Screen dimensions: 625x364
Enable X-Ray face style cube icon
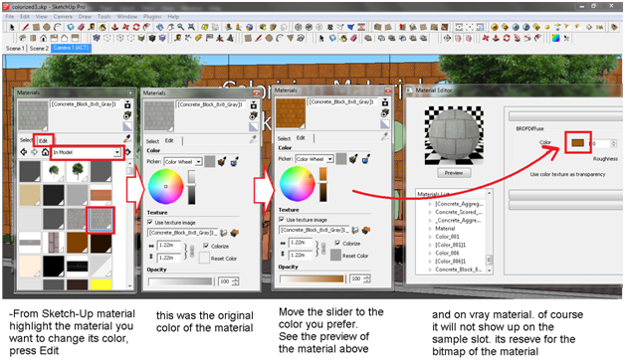(x=97, y=38)
